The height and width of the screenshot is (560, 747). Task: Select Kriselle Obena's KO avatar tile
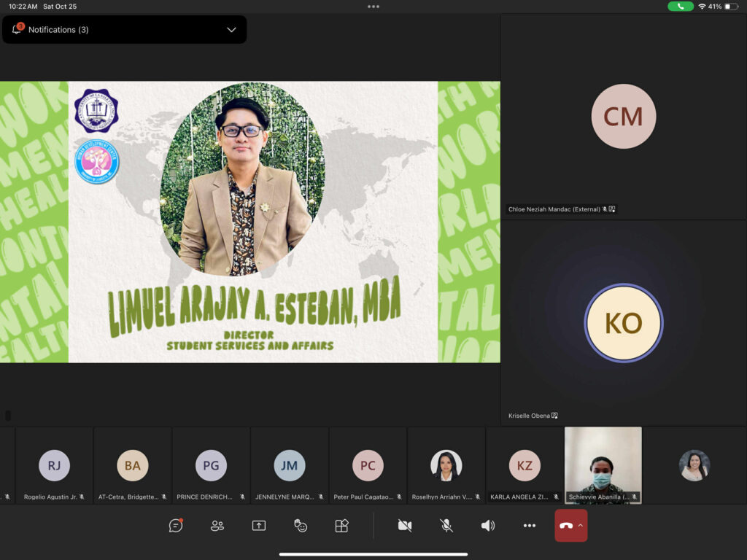[x=623, y=322]
